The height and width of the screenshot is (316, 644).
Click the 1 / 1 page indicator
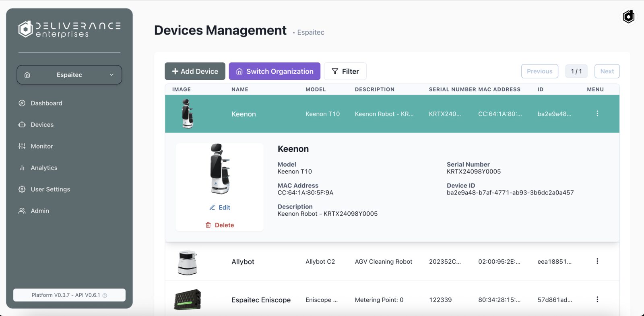576,71
